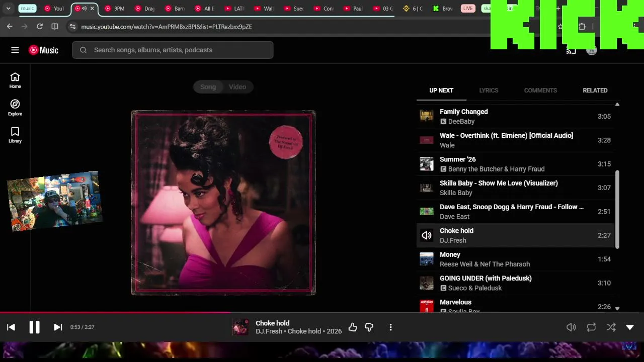Select the Video mode toggle
The height and width of the screenshot is (362, 644).
tap(237, 87)
